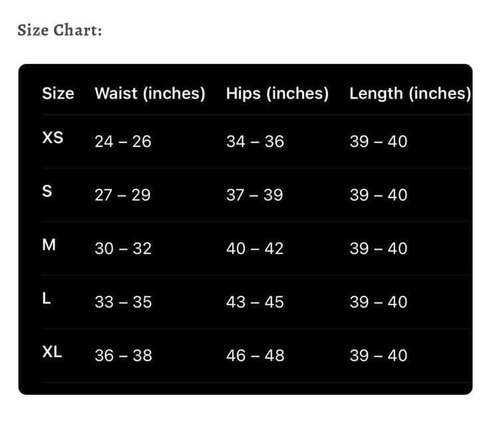
Task: Select XL waist value 36 – 38
Action: coord(123,356)
